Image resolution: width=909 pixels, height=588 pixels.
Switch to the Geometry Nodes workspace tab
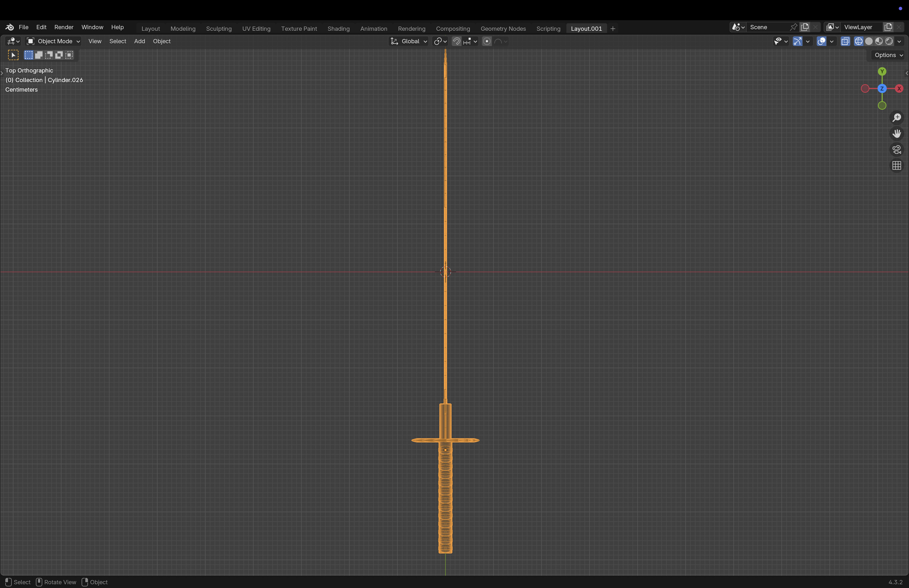click(503, 29)
